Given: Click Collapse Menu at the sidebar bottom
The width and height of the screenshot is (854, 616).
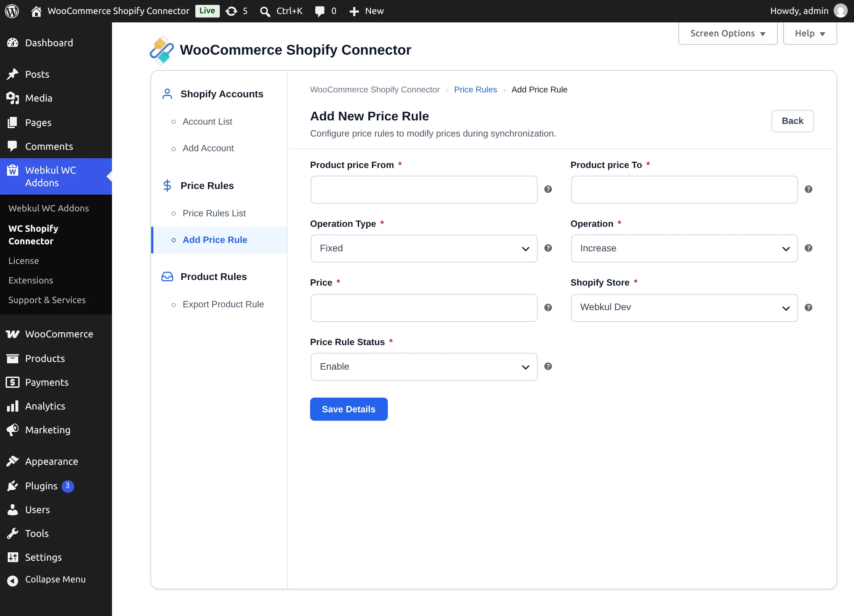Looking at the screenshot, I should click(56, 580).
